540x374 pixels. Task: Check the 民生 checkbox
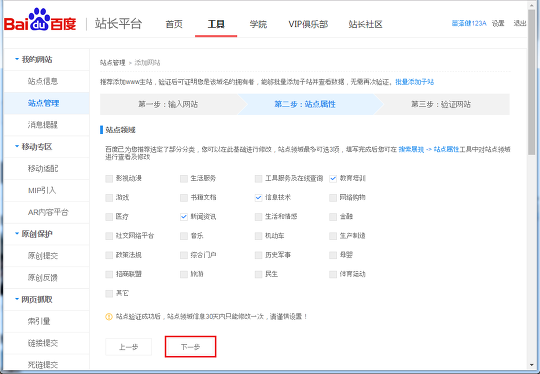click(x=259, y=274)
